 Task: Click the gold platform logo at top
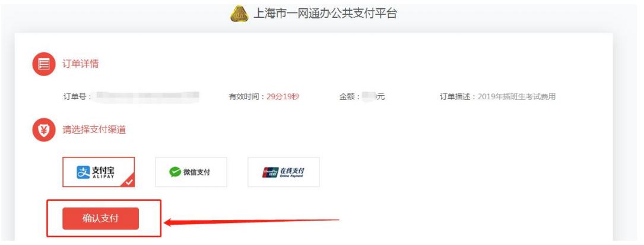(x=239, y=14)
